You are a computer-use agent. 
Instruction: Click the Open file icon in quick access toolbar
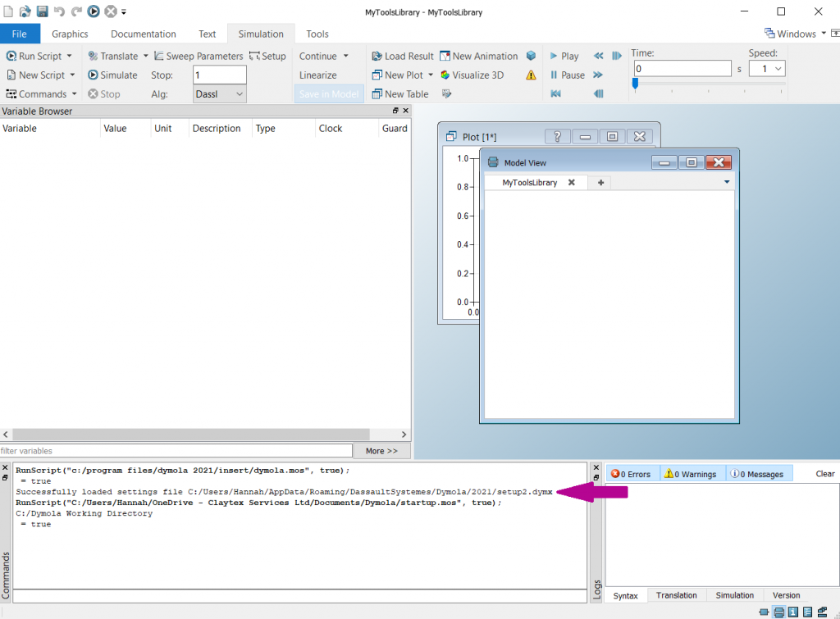(25, 11)
